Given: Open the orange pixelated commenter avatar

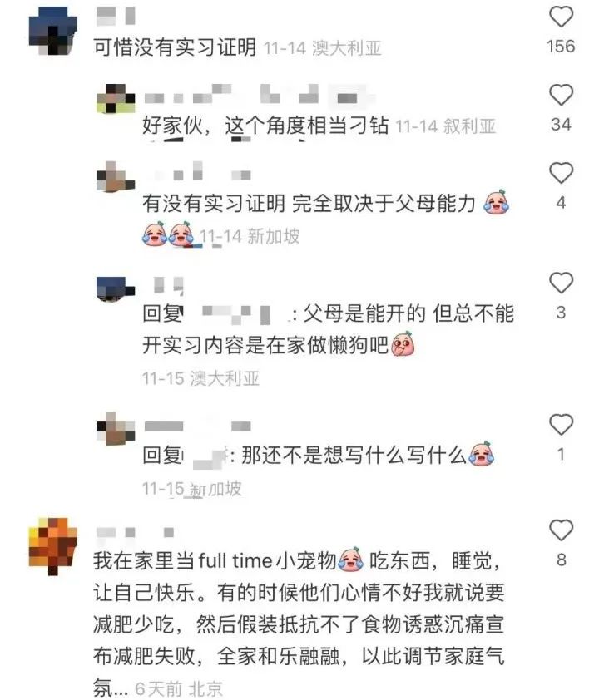Looking at the screenshot, I should point(52,546).
